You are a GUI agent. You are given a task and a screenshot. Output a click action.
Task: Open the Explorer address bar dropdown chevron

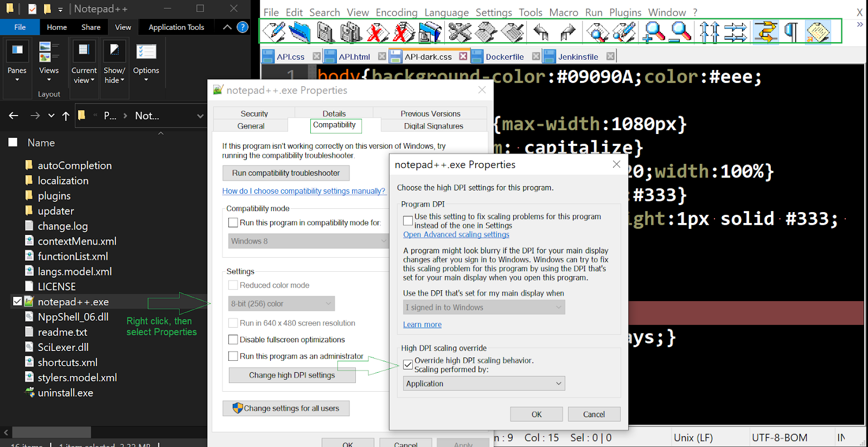click(200, 116)
